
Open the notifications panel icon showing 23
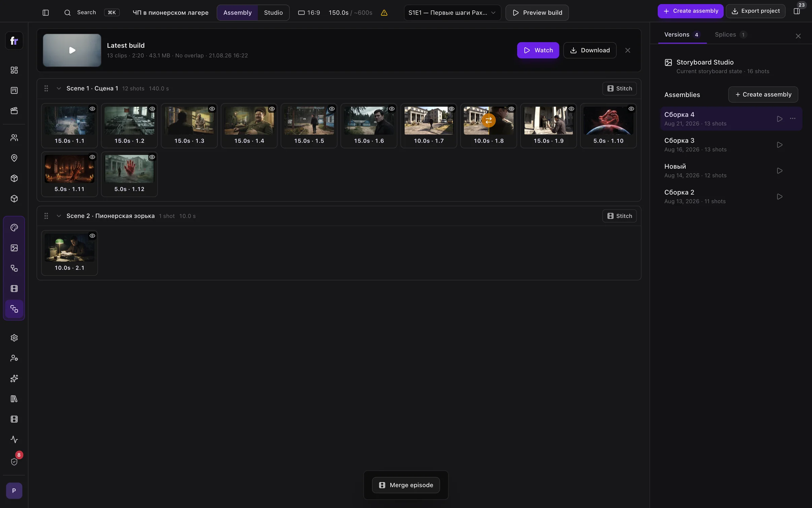(797, 11)
